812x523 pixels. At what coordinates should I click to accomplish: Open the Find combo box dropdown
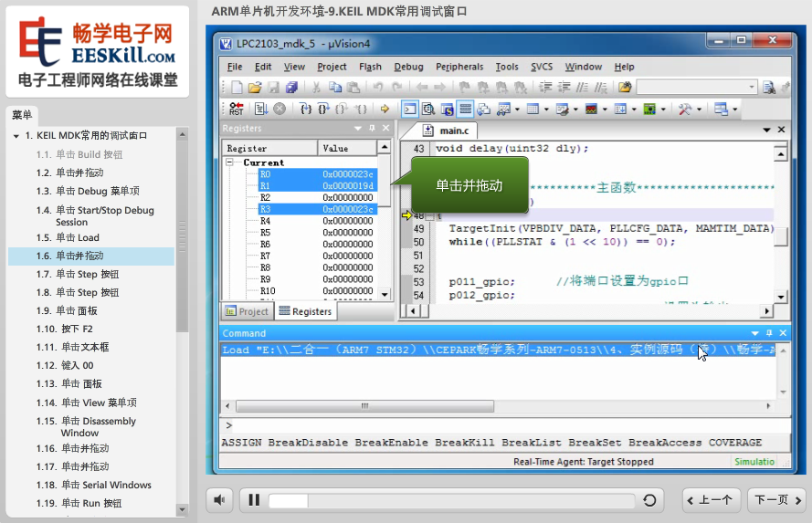coord(752,88)
